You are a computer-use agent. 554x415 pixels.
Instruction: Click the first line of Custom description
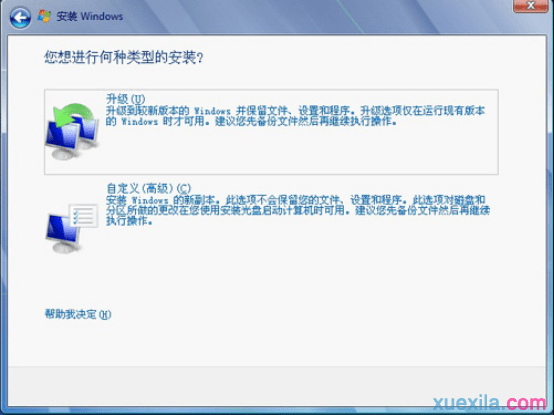tap(295, 200)
